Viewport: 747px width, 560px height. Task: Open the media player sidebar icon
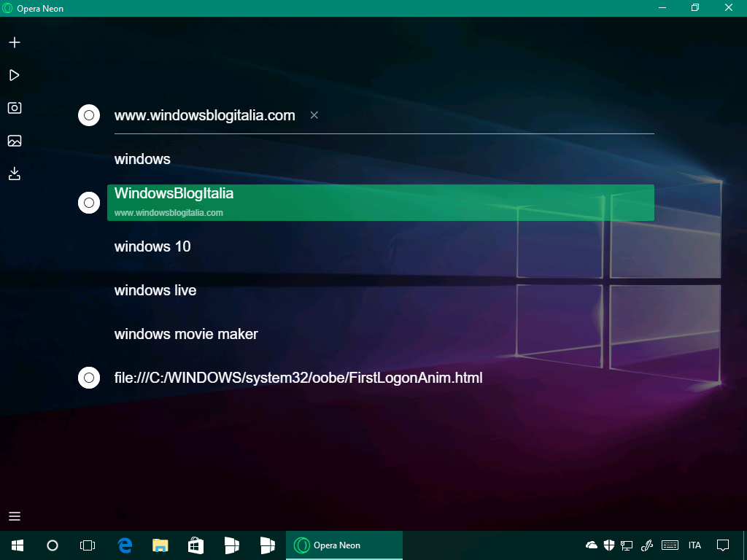[15, 75]
